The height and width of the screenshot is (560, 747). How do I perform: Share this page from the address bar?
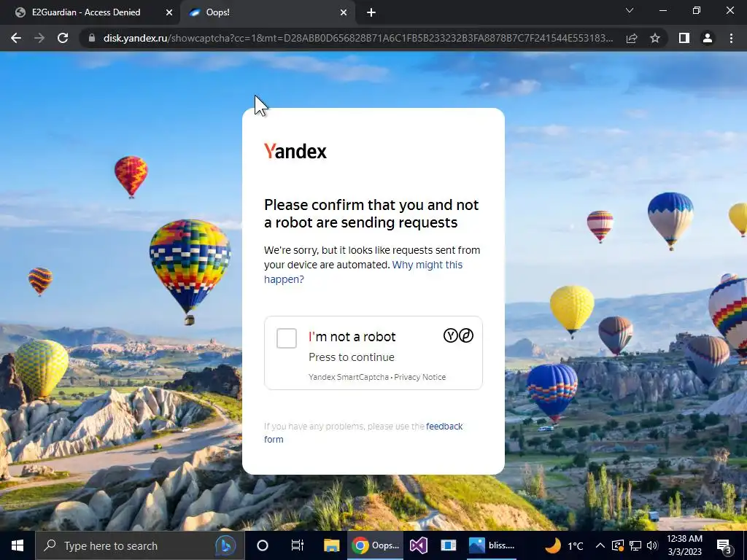pyautogui.click(x=632, y=38)
